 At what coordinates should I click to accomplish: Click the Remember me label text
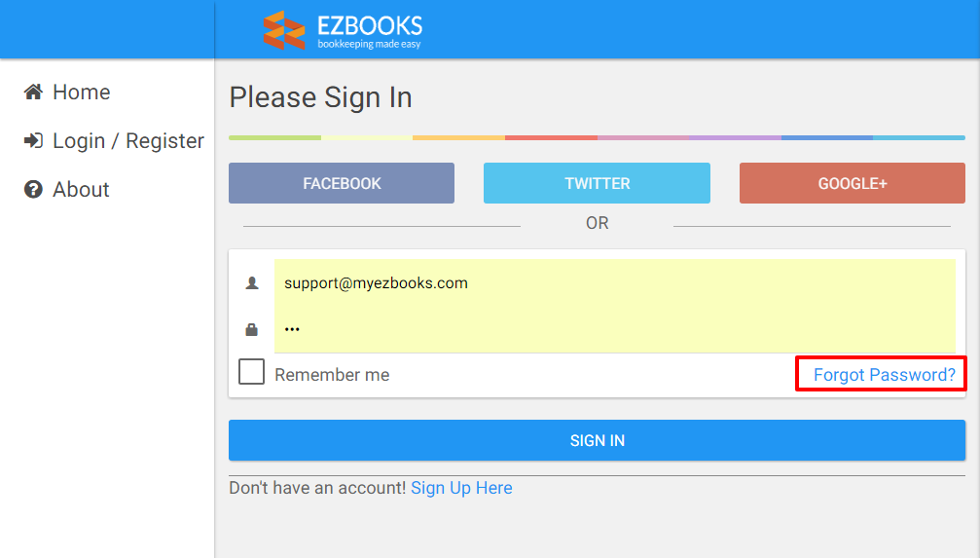click(332, 375)
